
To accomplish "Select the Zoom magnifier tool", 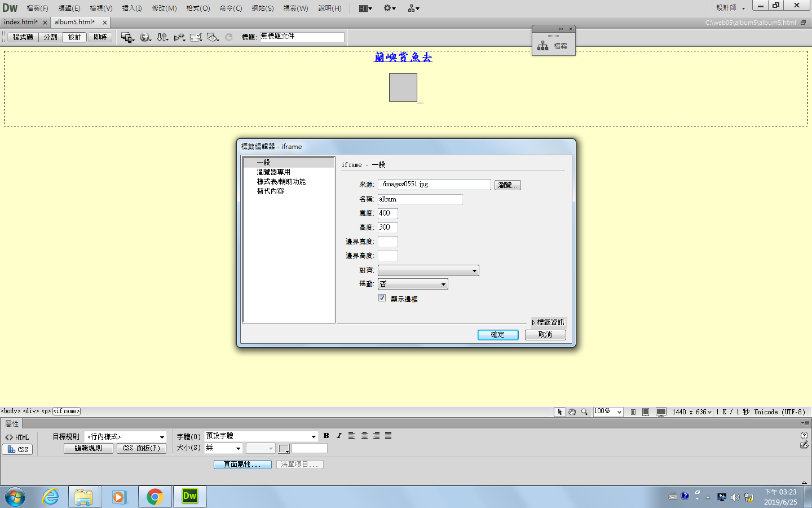I will (584, 412).
